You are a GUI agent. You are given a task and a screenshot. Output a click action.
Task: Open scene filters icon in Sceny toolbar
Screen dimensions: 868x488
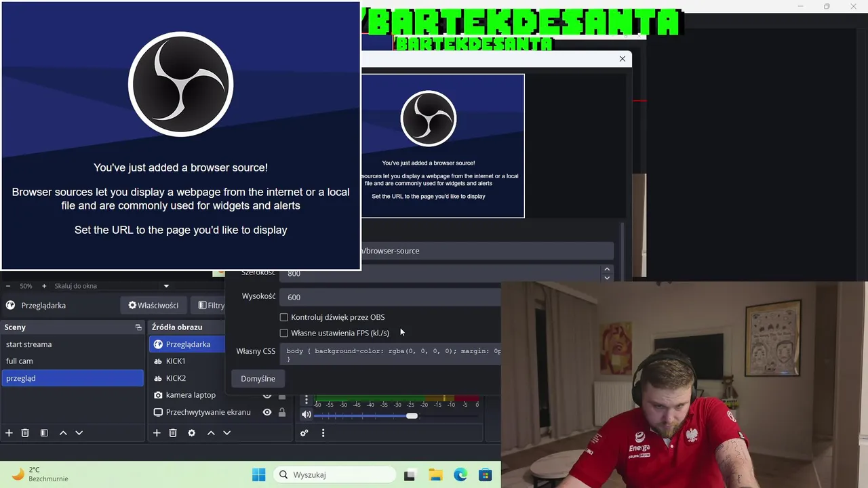click(44, 432)
